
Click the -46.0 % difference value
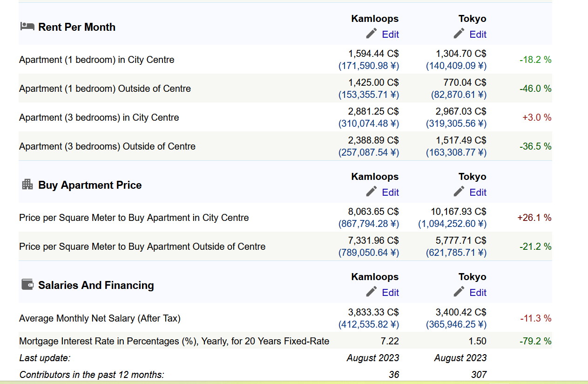coord(535,89)
